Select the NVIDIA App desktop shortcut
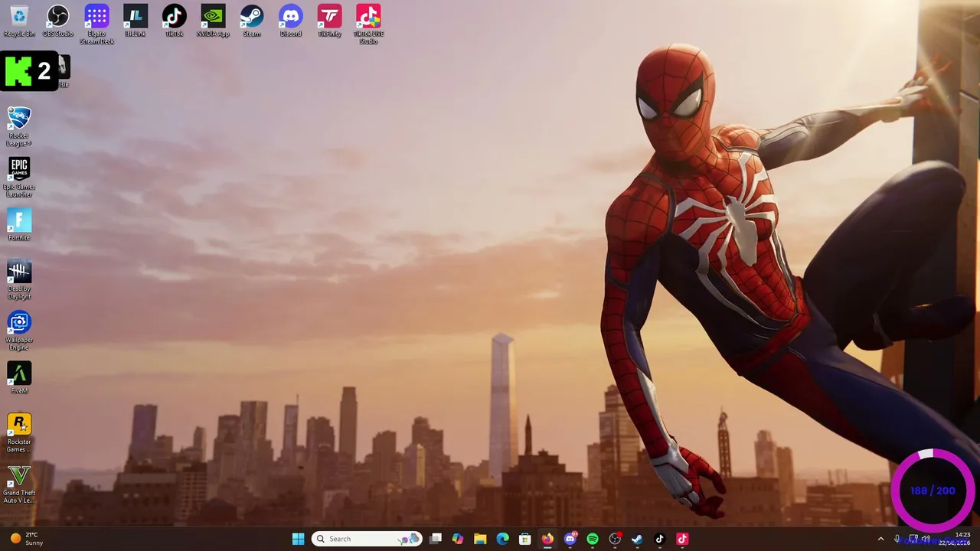Screen dimensions: 980x551 point(213,21)
